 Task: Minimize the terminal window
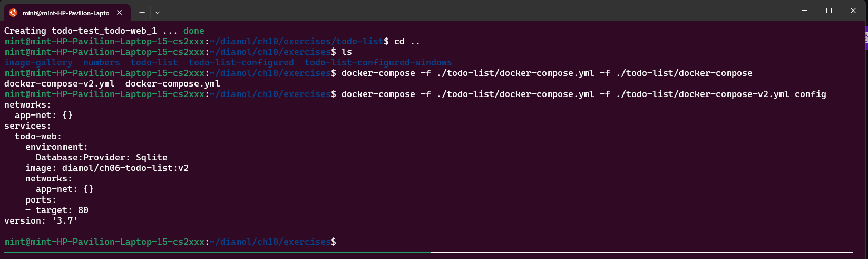tap(805, 11)
